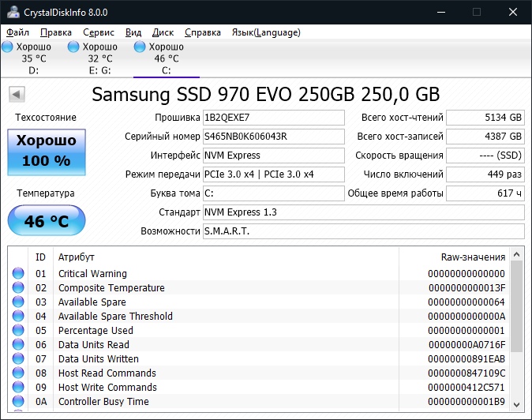
Task: Open the Правка menu
Action: click(56, 32)
